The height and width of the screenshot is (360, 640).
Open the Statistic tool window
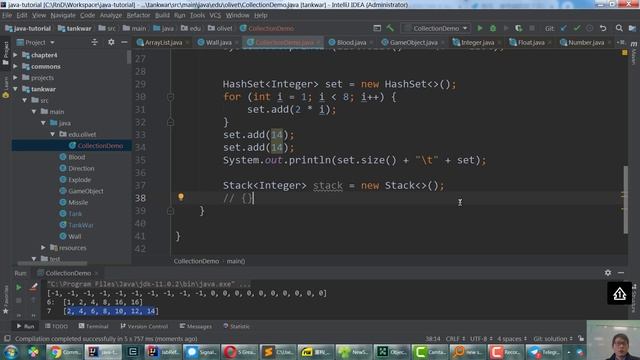(x=236, y=326)
